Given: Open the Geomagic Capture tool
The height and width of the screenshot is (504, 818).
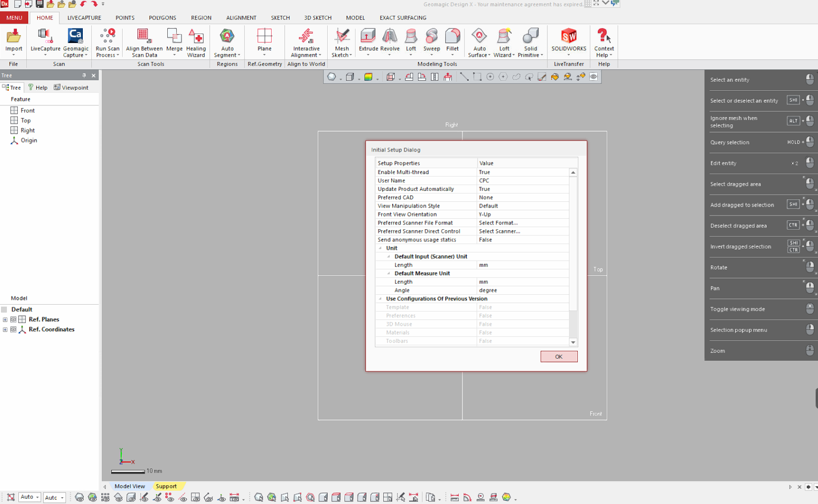Looking at the screenshot, I should click(76, 42).
